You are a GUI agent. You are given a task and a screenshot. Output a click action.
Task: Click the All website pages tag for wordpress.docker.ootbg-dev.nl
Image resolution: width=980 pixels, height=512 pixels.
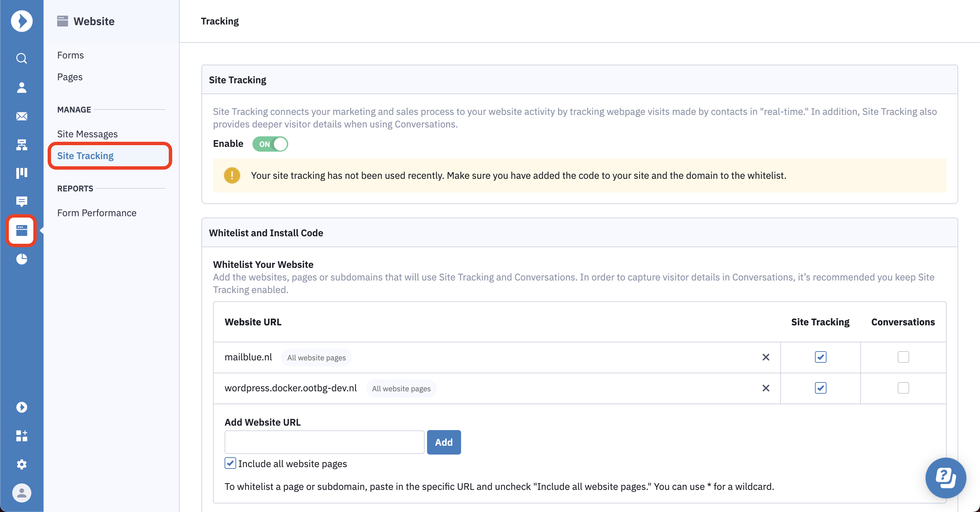point(401,389)
